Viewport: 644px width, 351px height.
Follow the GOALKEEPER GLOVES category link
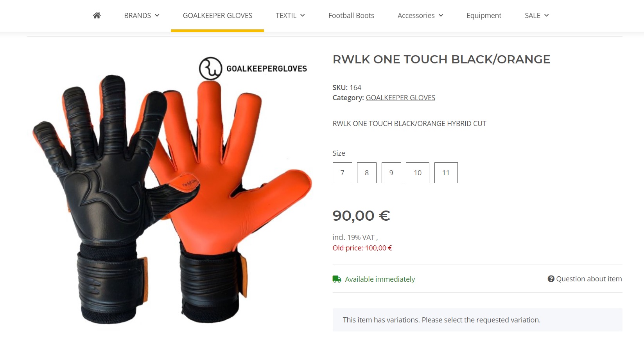(400, 97)
